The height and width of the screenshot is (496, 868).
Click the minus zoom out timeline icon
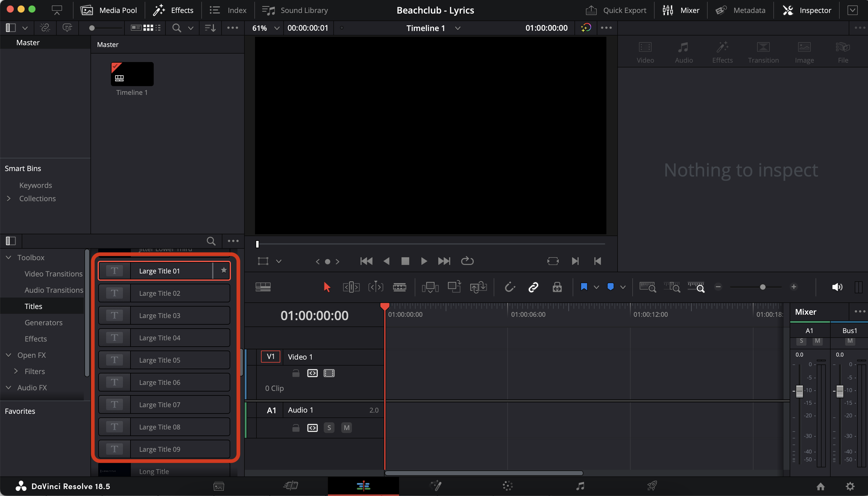pyautogui.click(x=718, y=287)
